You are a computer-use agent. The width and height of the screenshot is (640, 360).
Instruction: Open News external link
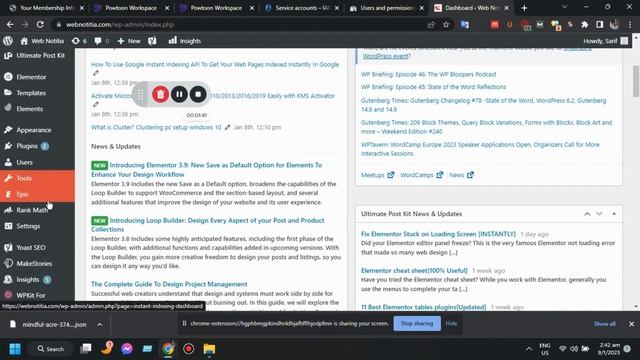click(x=461, y=175)
